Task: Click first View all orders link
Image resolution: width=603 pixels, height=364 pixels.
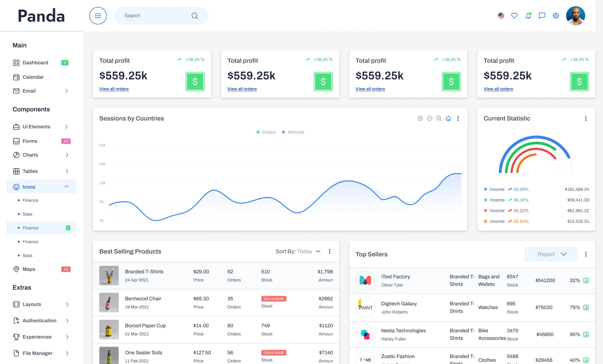Action: pyautogui.click(x=114, y=89)
